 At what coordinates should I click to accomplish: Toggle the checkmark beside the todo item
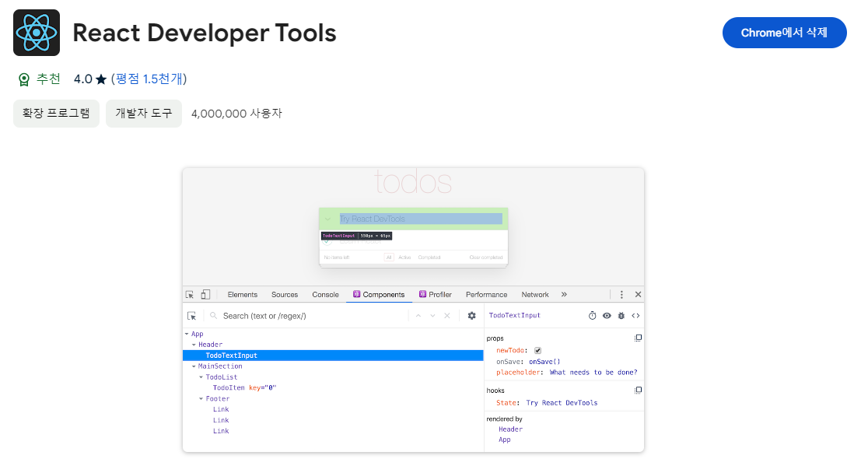[x=327, y=241]
